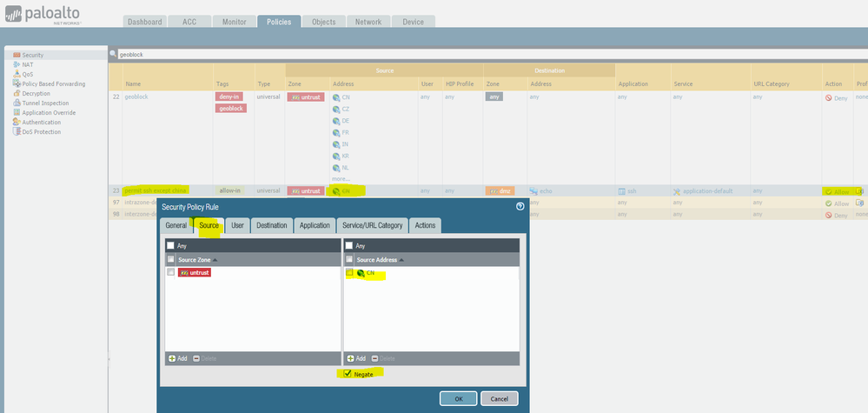Image resolution: width=868 pixels, height=413 pixels.
Task: Click the Decryption icon in sidebar
Action: coord(17,94)
